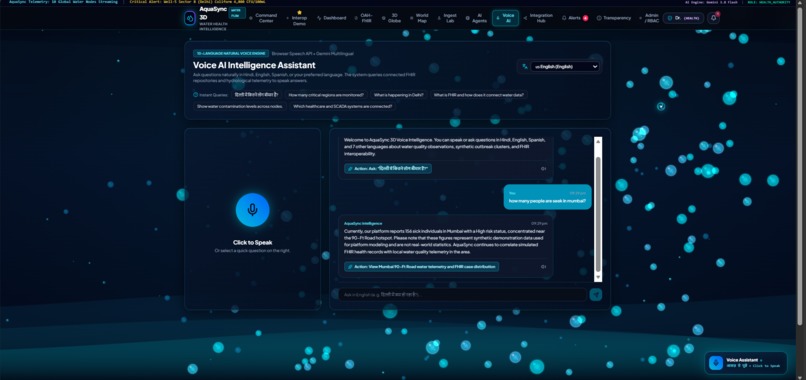Select 'What is happening in Delhi?' query

(x=399, y=95)
